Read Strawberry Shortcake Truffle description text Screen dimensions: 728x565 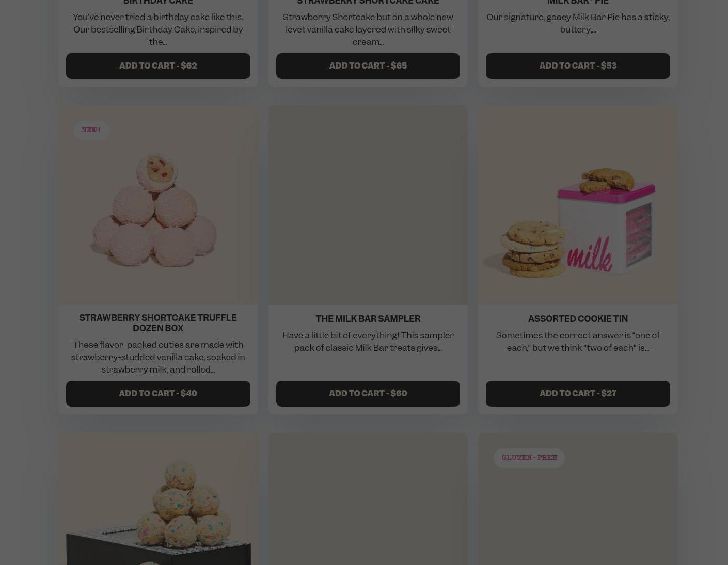[158, 357]
